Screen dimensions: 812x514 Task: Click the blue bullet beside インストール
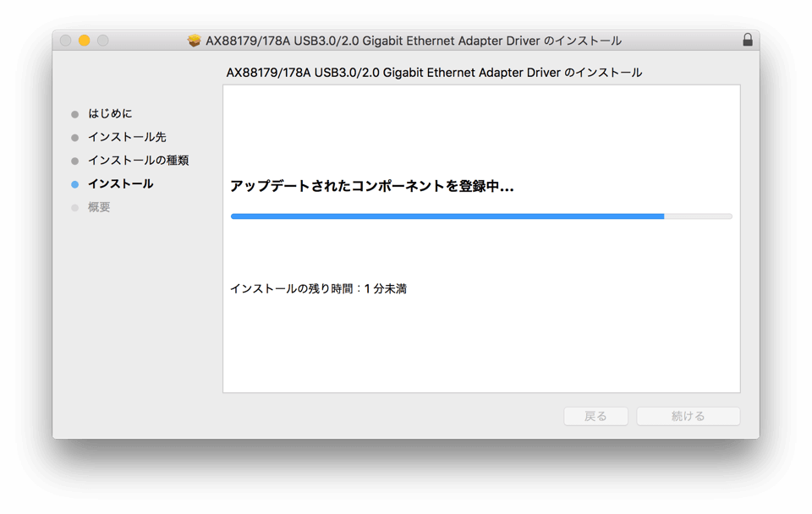click(x=75, y=184)
